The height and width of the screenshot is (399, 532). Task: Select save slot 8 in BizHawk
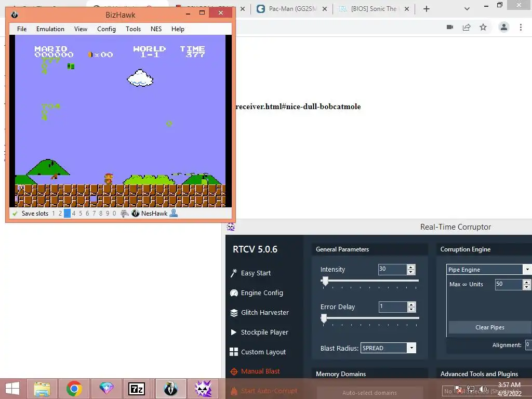click(x=101, y=214)
